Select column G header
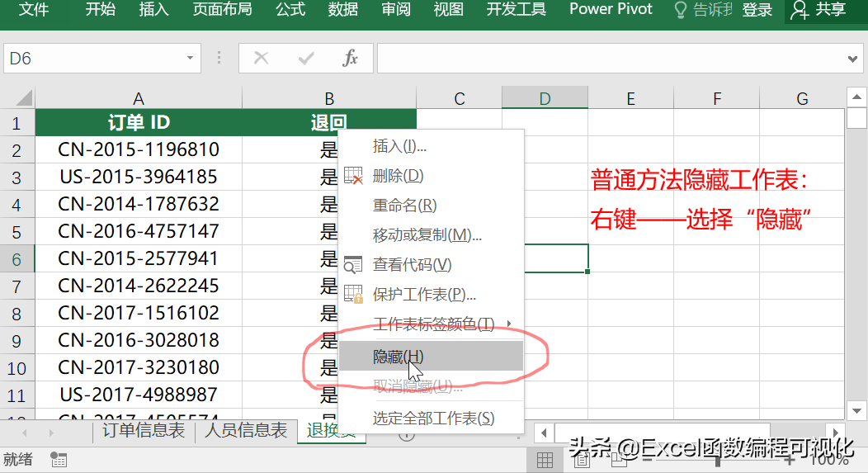 point(802,98)
